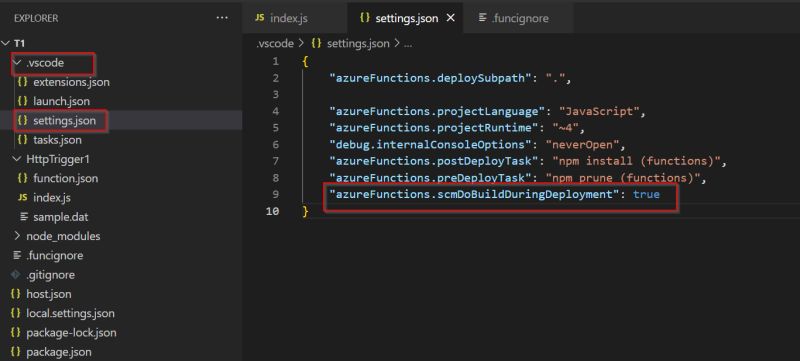
Task: Collapse the T1 root folder
Action: 6,43
